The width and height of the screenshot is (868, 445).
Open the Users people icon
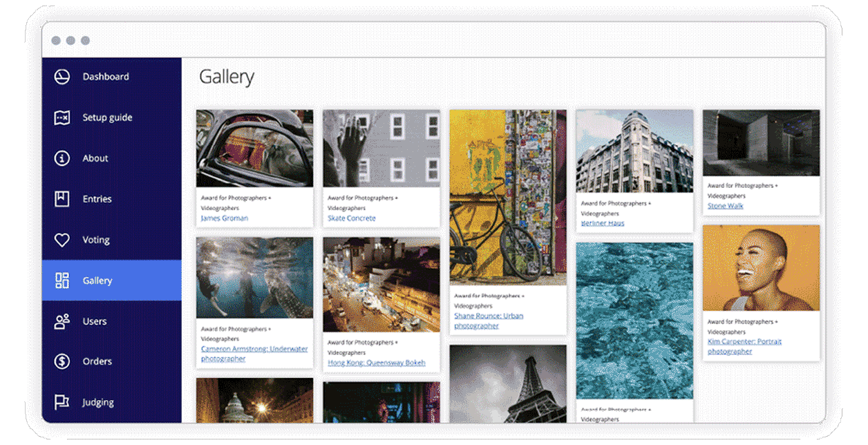[61, 321]
